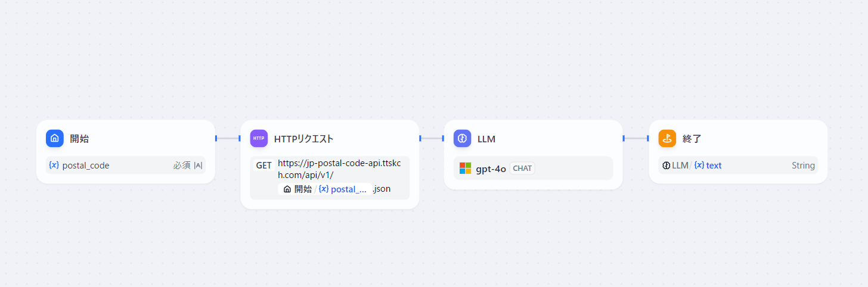Click the orange 終了 end node icon
This screenshot has width=868, height=287.
[x=667, y=138]
